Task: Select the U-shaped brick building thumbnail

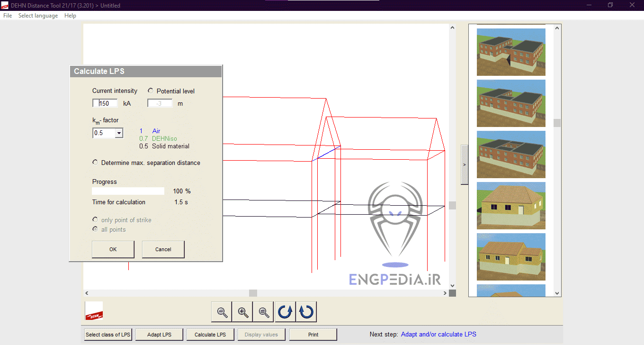Action: [x=511, y=103]
